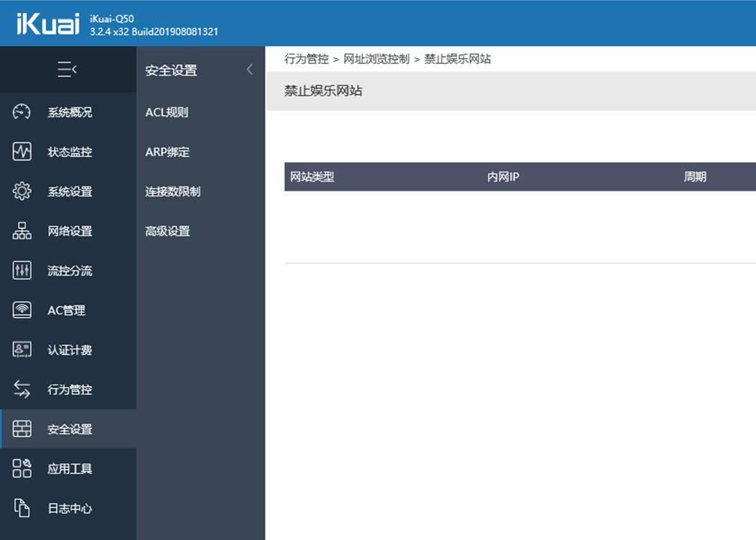
Task: Open 状态监控 via the waveform icon
Action: [x=21, y=151]
